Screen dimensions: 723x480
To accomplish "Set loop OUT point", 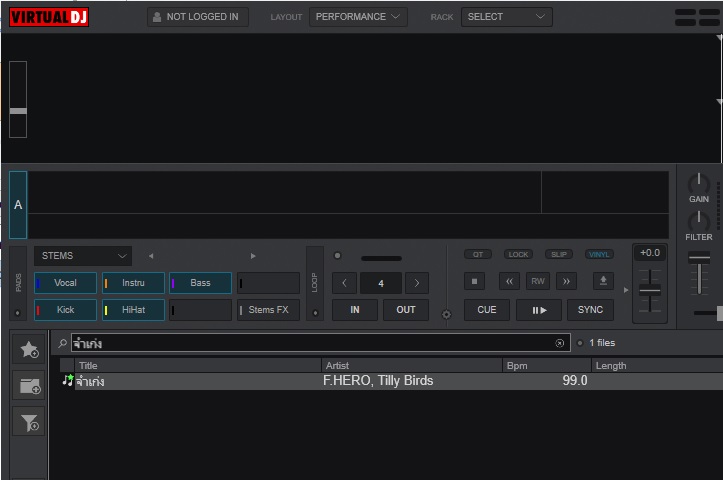I will pyautogui.click(x=406, y=310).
